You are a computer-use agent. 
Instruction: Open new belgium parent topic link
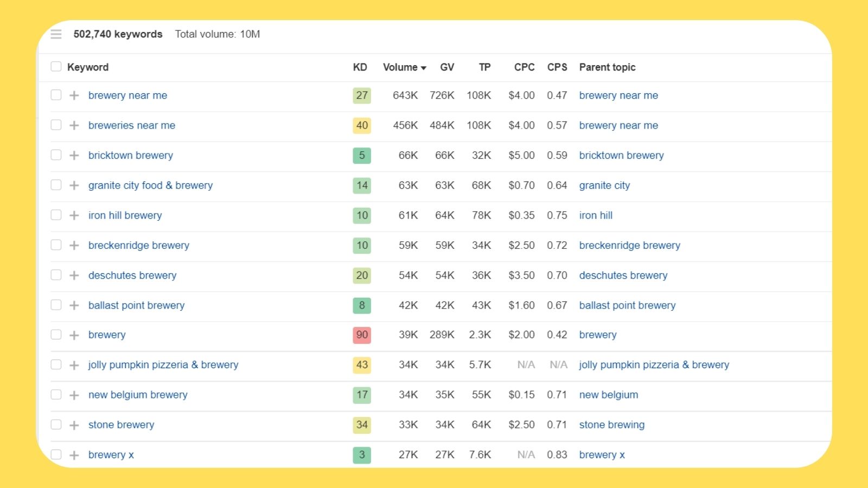click(x=609, y=395)
